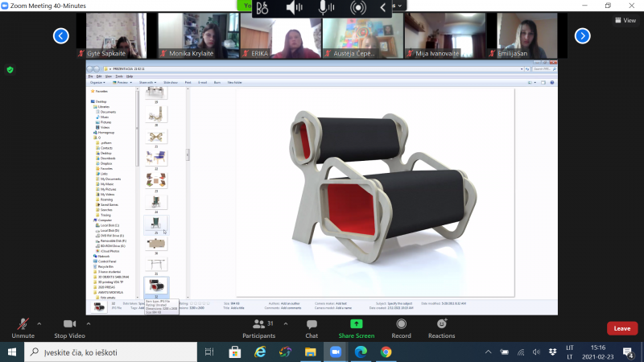Viewport: 644px width, 362px height.
Task: Open the View layout menu
Action: tap(625, 20)
